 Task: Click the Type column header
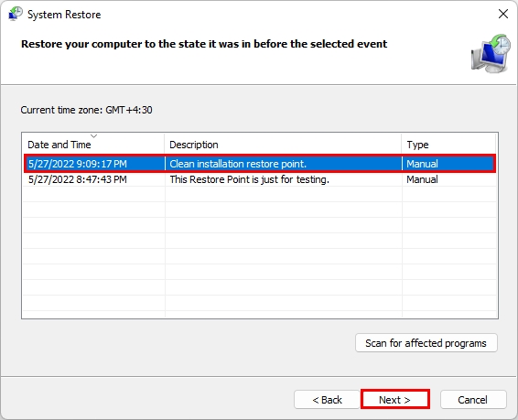click(x=448, y=145)
